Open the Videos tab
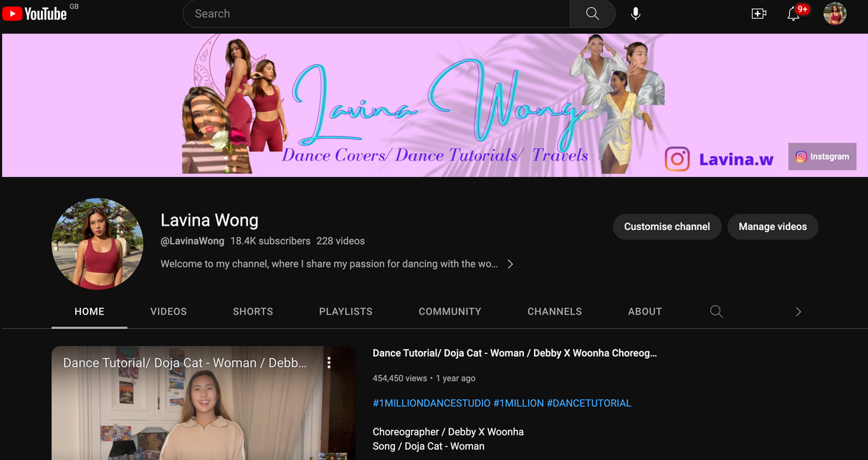868x460 pixels. pyautogui.click(x=168, y=312)
